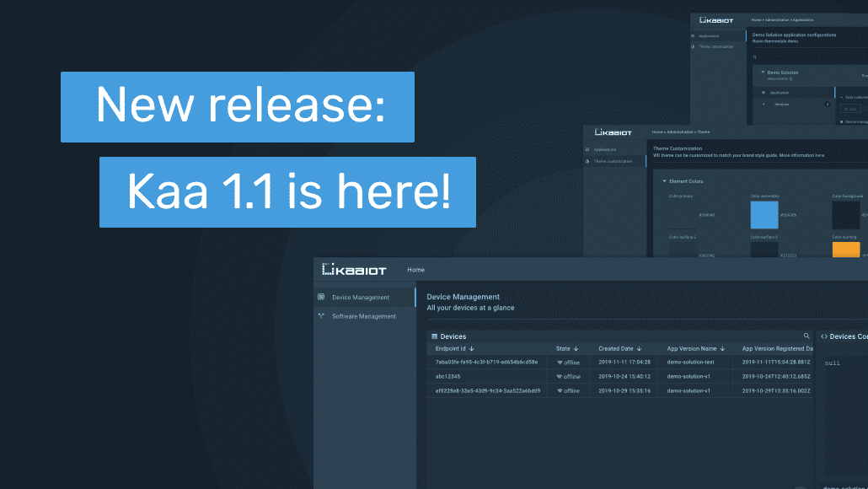Sort devices by Created Date arrow
This screenshot has height=489, width=868.
point(639,349)
